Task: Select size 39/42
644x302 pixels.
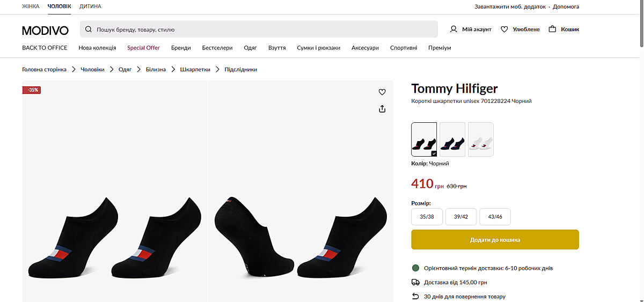Action: (461, 217)
